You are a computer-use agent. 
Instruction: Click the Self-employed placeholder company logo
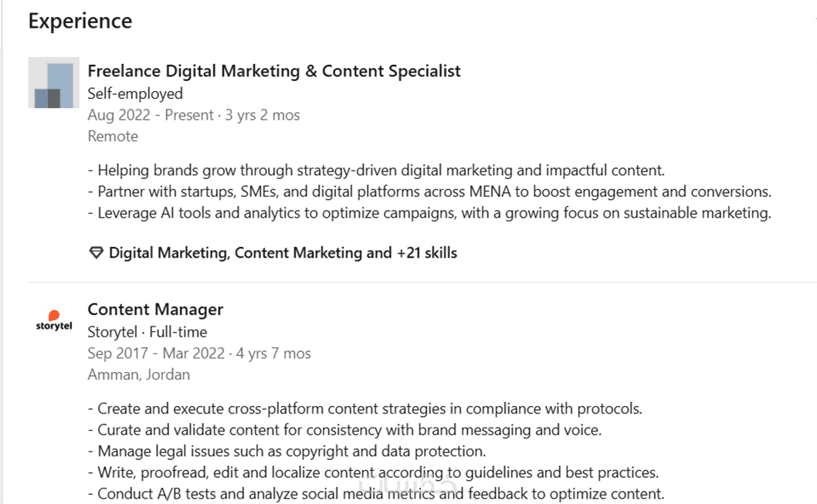[x=53, y=83]
